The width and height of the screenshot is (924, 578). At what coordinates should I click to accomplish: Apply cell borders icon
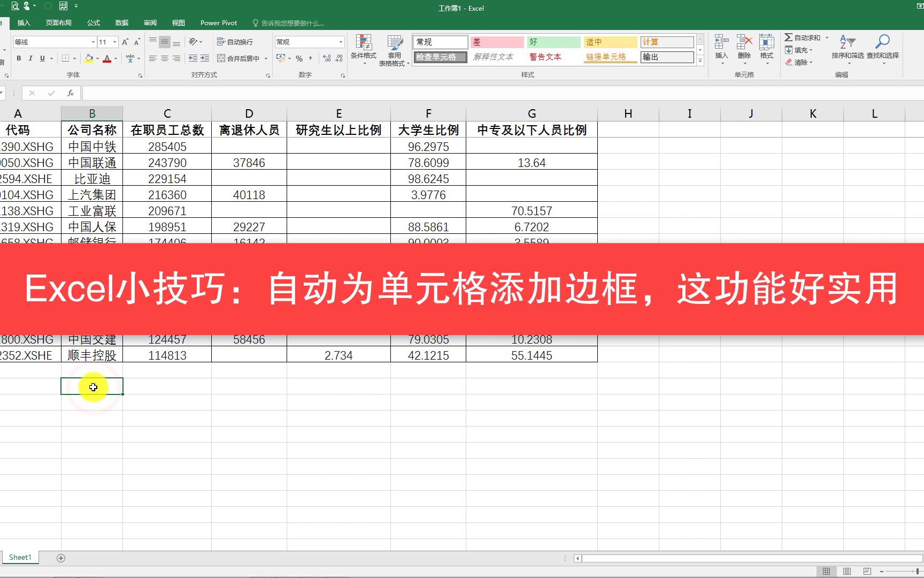coord(65,58)
